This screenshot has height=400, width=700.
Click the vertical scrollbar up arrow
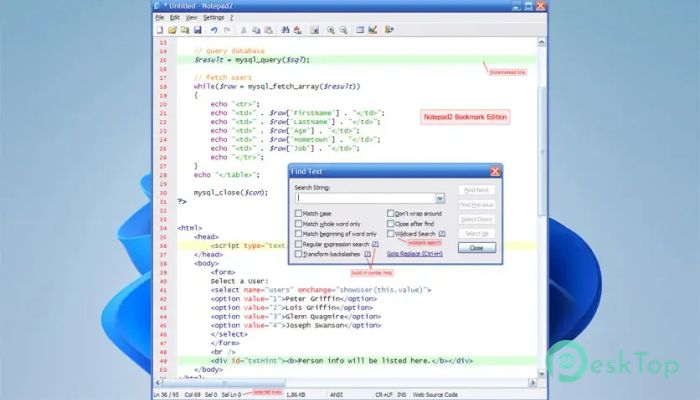click(x=542, y=42)
